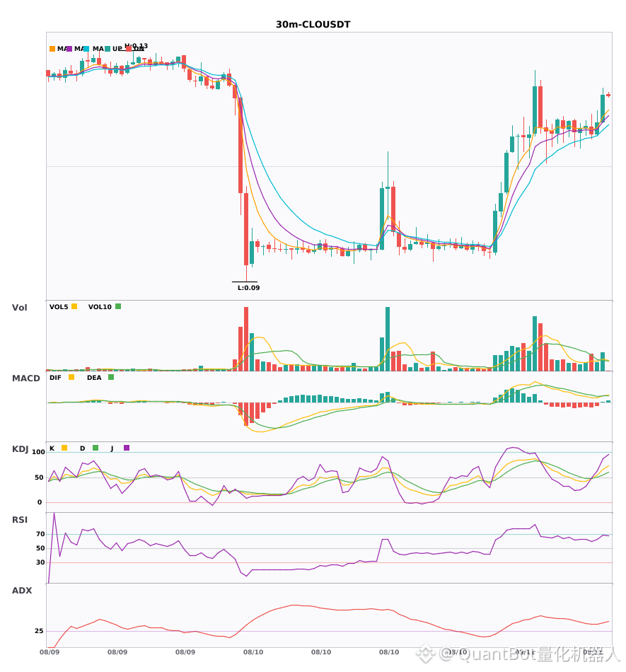Image resolution: width=626 pixels, height=672 pixels.
Task: Click the yellow K line legend swatch
Action: click(64, 448)
